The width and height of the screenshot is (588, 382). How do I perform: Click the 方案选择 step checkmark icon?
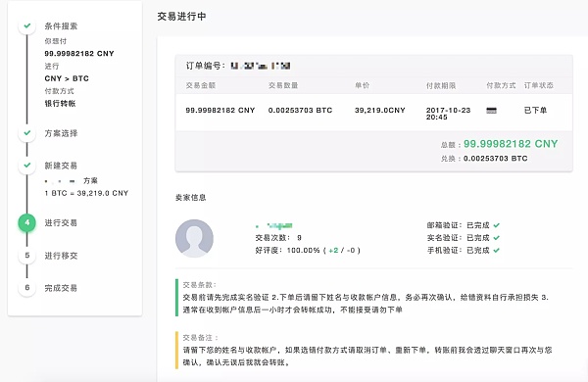click(27, 133)
